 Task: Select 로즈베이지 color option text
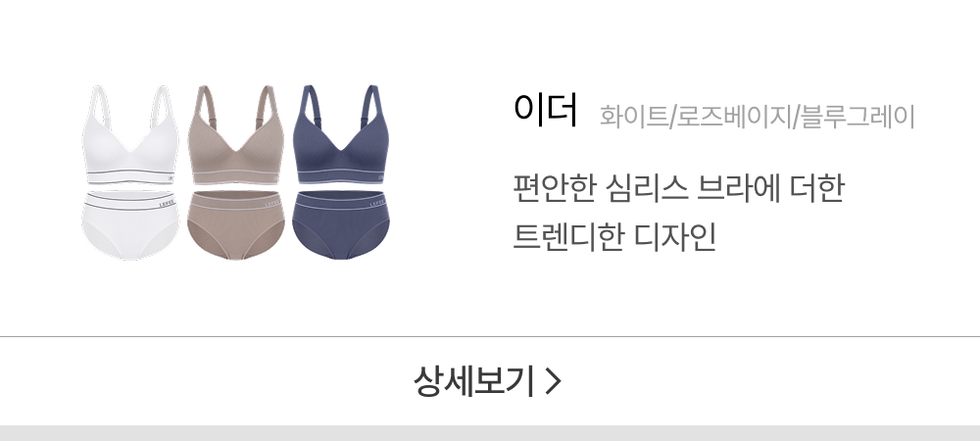(734, 117)
